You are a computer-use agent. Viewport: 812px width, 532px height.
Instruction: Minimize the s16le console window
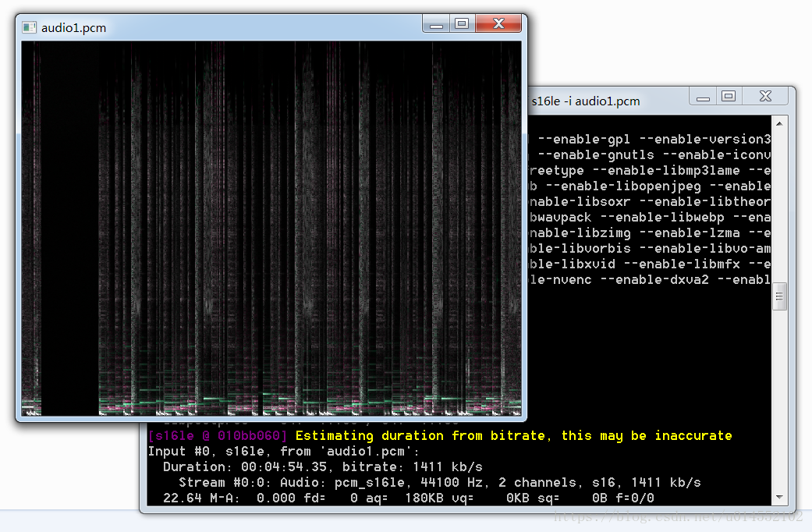tap(703, 97)
